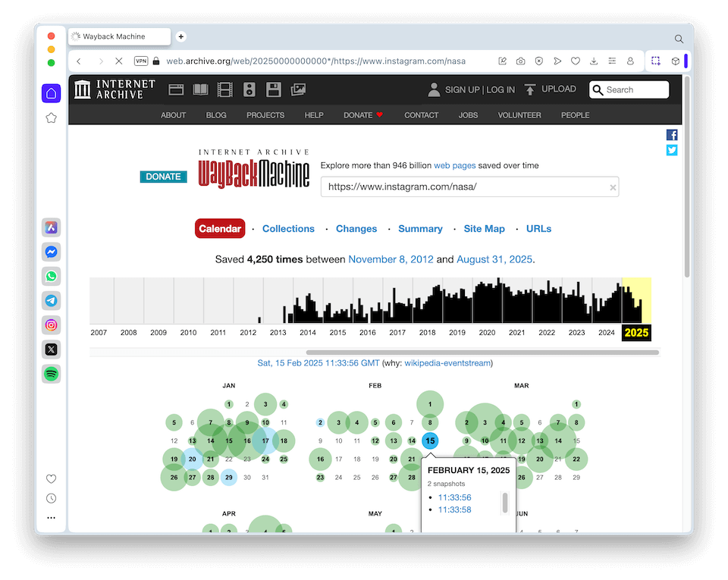Share page via Facebook icon
728x580 pixels.
[x=672, y=135]
